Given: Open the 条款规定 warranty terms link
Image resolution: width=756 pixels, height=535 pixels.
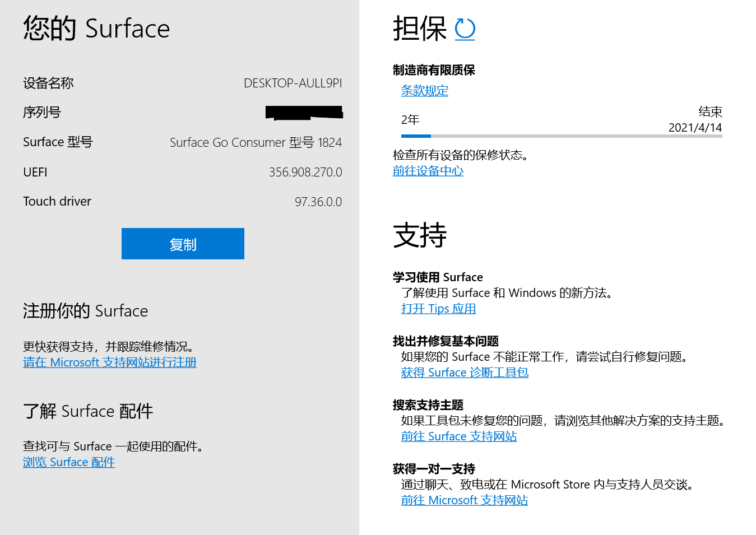Looking at the screenshot, I should point(425,91).
